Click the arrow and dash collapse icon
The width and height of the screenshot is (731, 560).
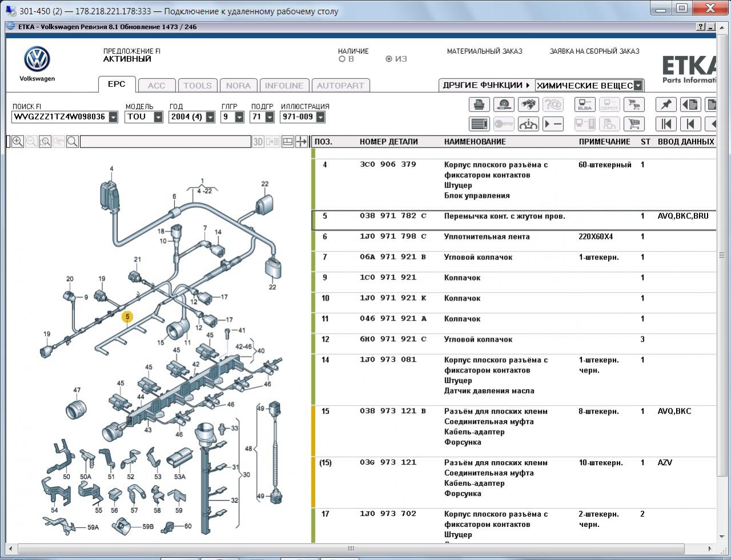(x=553, y=123)
